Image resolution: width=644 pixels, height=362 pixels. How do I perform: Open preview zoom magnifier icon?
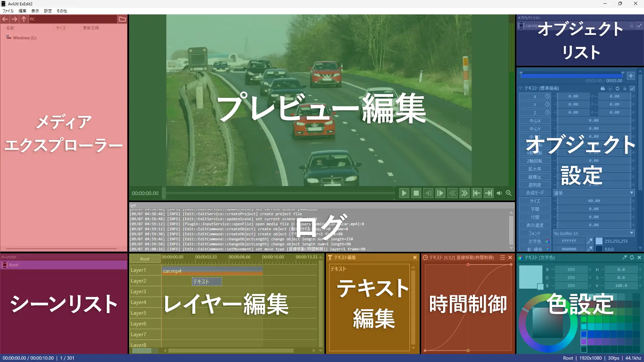(x=509, y=193)
